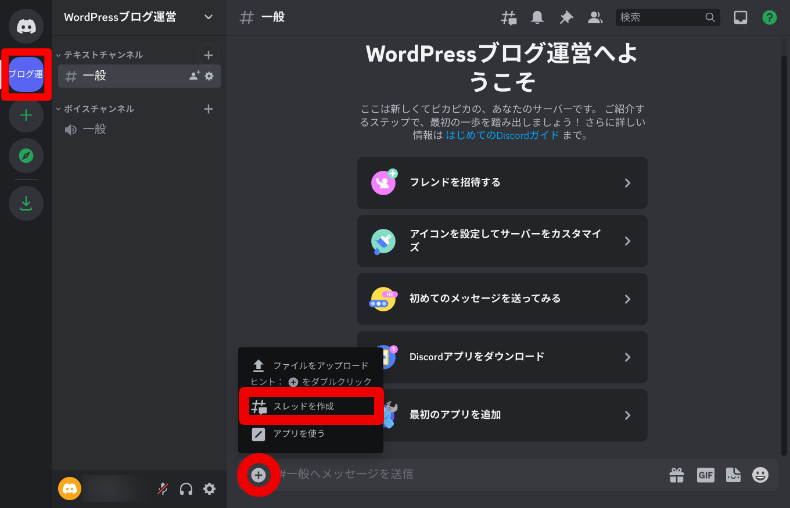Click 初めてのメッセージを送ってみる card
Viewport: 790px width, 508px height.
coord(502,299)
